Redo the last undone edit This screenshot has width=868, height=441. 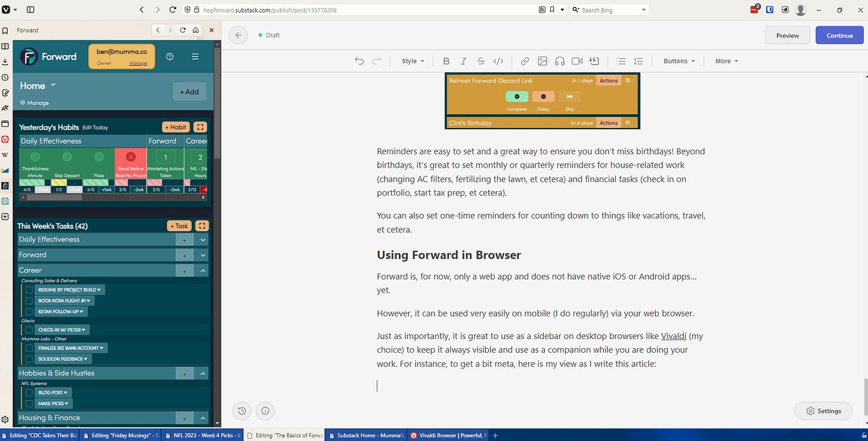point(376,61)
